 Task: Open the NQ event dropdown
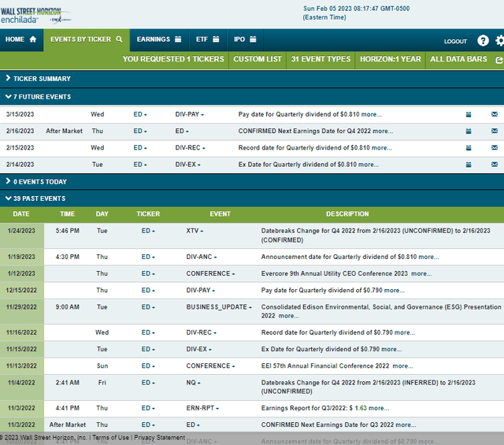pyautogui.click(x=193, y=383)
